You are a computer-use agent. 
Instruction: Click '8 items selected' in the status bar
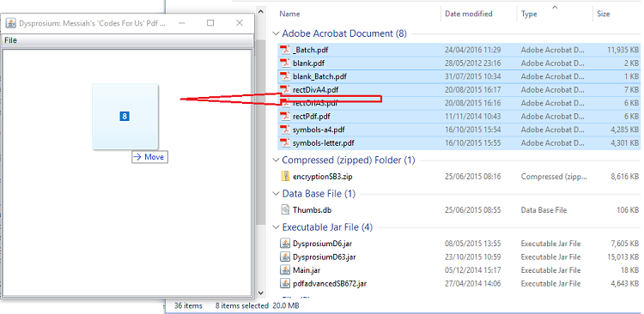(x=242, y=305)
